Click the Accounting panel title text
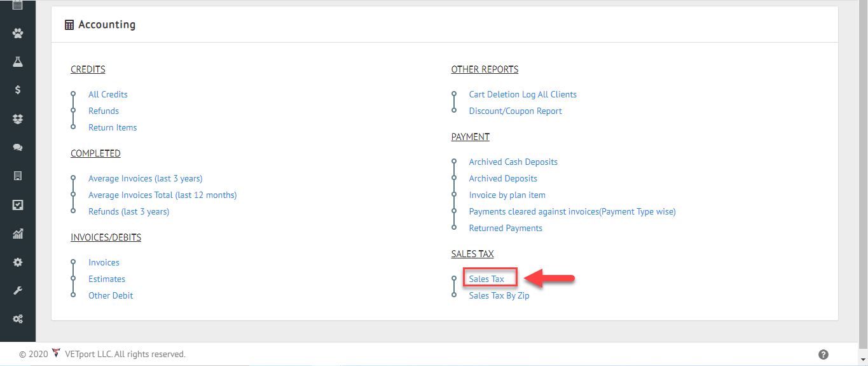The width and height of the screenshot is (868, 366). pyautogui.click(x=107, y=25)
